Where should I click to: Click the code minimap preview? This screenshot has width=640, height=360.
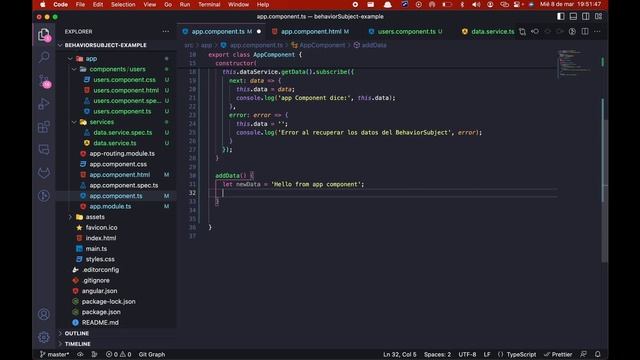coord(576,63)
